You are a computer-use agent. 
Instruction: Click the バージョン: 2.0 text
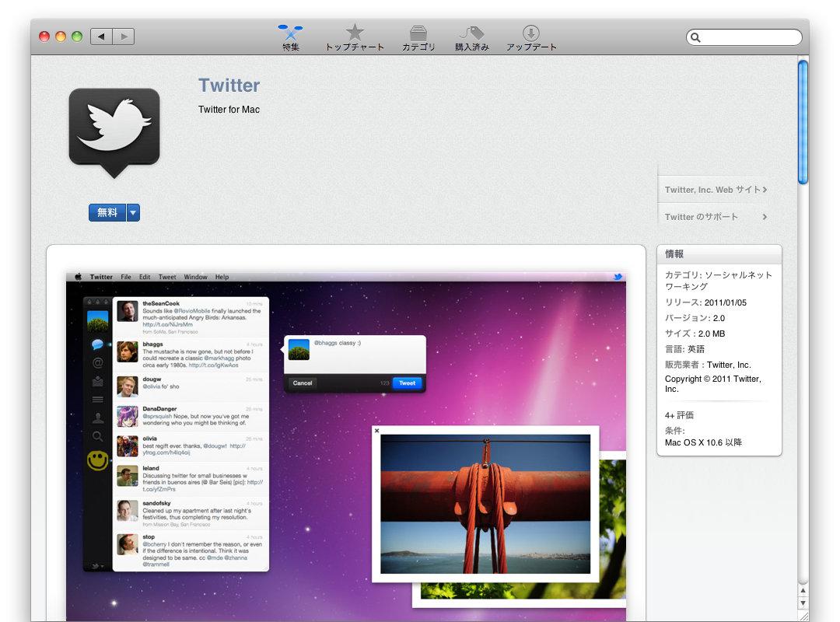pyautogui.click(x=695, y=318)
